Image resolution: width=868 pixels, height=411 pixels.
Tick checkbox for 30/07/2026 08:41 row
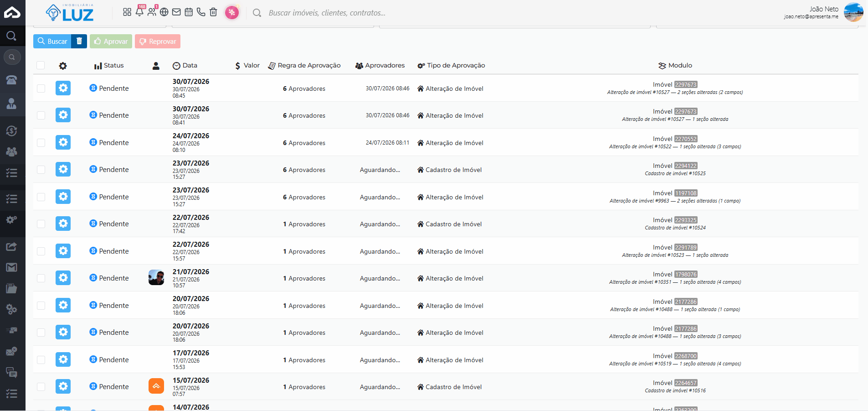(x=41, y=115)
